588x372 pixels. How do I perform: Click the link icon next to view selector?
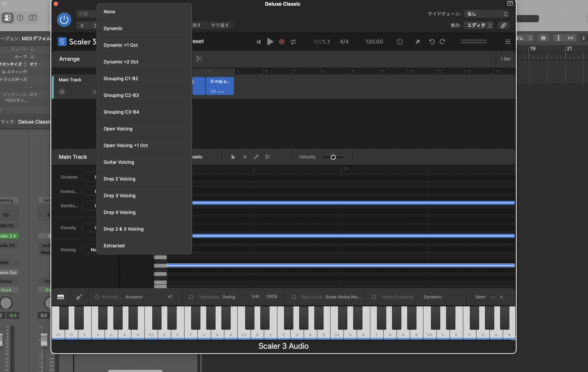coord(503,25)
